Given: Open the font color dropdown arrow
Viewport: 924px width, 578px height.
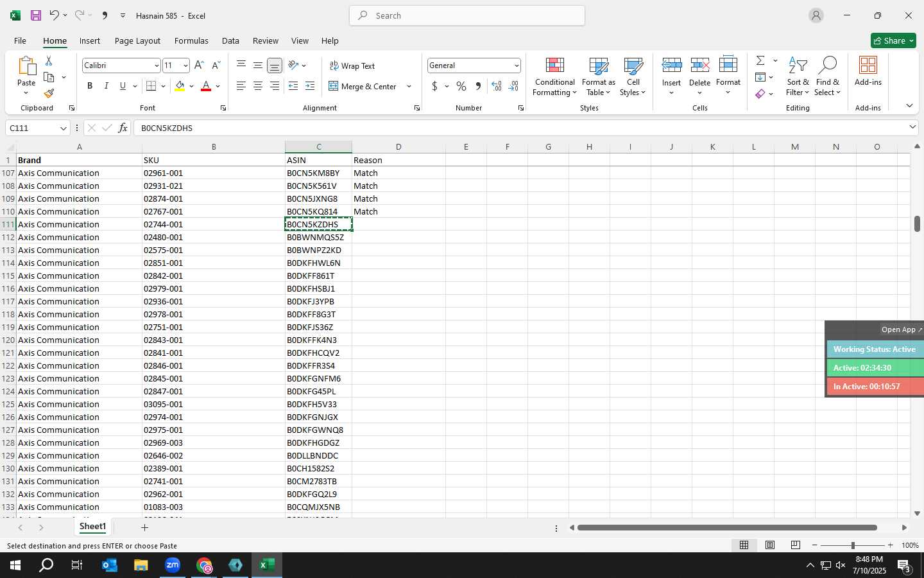Looking at the screenshot, I should 218,86.
